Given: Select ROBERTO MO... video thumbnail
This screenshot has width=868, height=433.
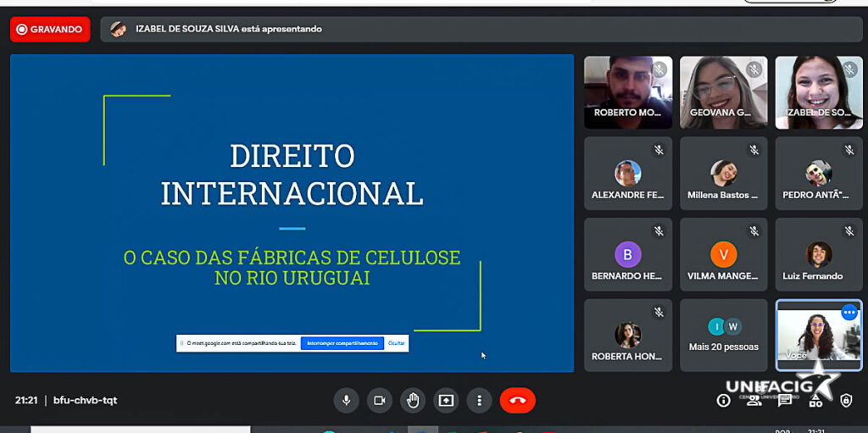Looking at the screenshot, I should pyautogui.click(x=627, y=92).
